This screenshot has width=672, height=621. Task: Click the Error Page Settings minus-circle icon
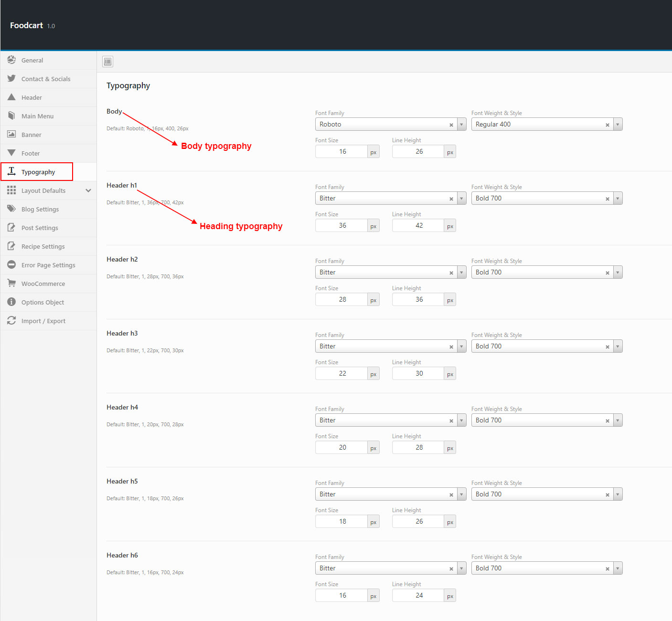coord(11,264)
